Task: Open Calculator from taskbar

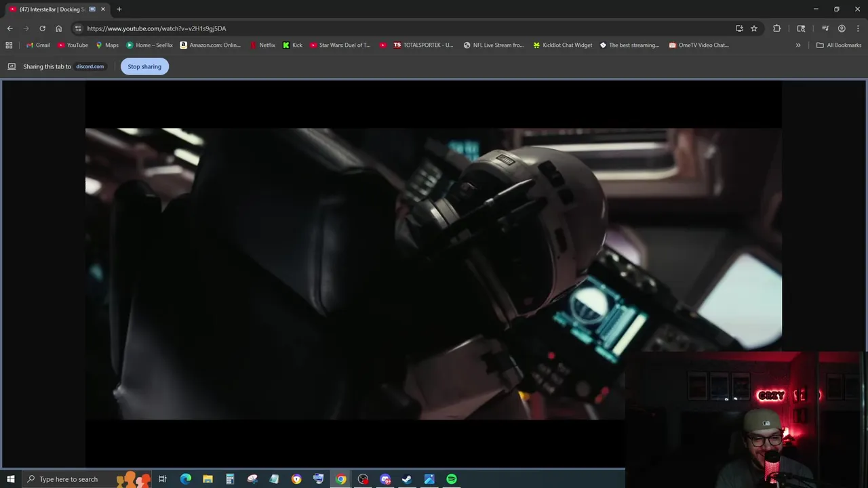Action: click(230, 479)
